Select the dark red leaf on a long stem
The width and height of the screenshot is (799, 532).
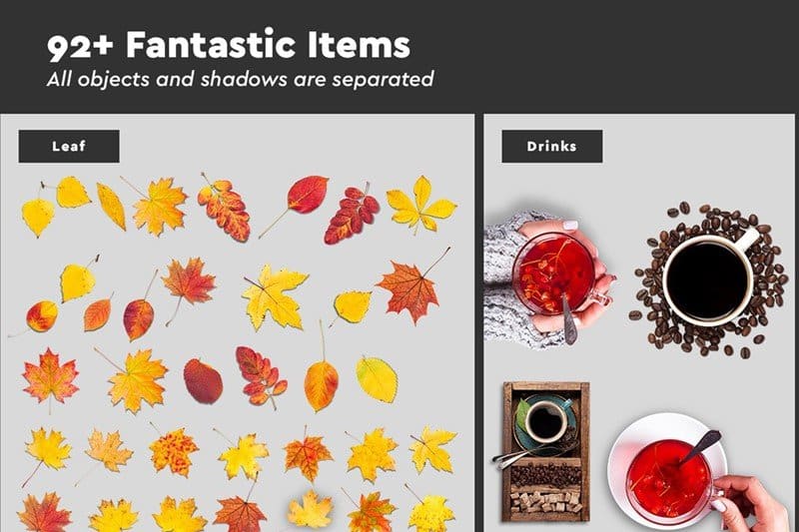coord(296,206)
